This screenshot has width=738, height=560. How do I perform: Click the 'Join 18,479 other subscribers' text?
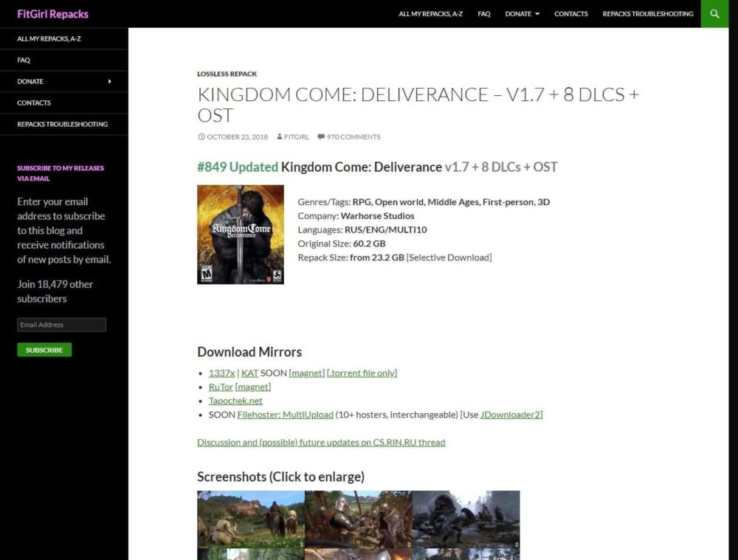pyautogui.click(x=55, y=291)
